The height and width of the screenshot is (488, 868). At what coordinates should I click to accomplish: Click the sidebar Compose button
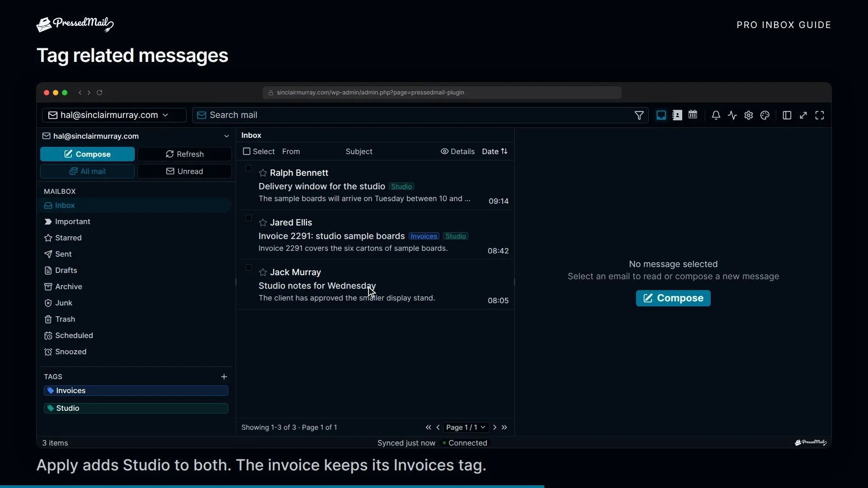[87, 154]
